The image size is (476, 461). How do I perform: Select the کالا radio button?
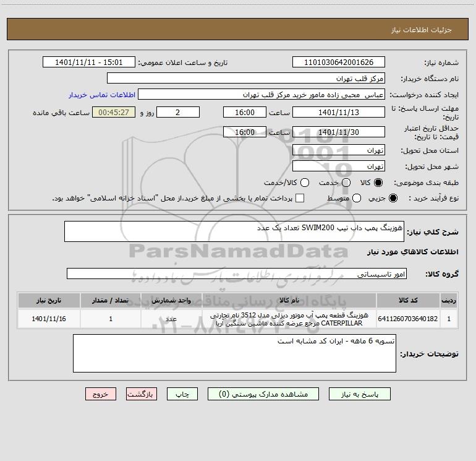(x=378, y=183)
